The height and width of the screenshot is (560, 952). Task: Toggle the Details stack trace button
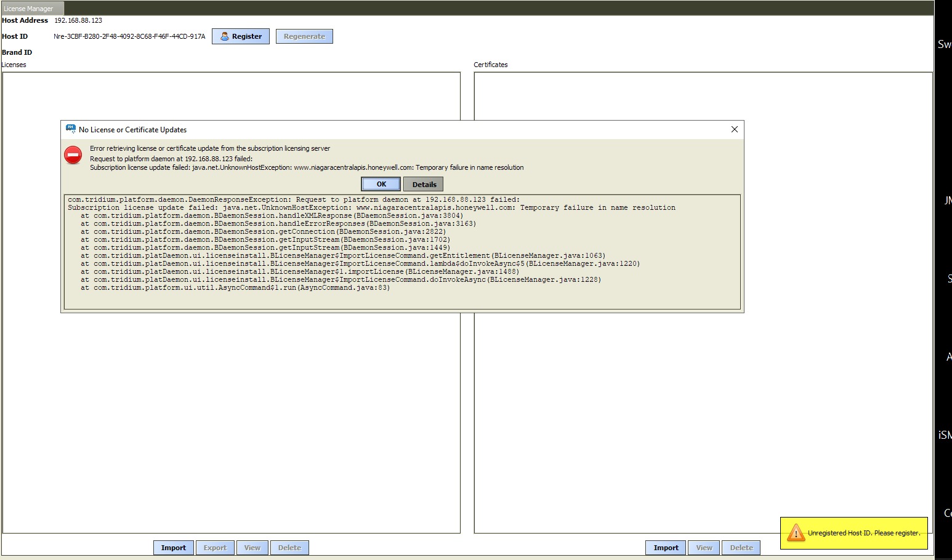coord(424,184)
